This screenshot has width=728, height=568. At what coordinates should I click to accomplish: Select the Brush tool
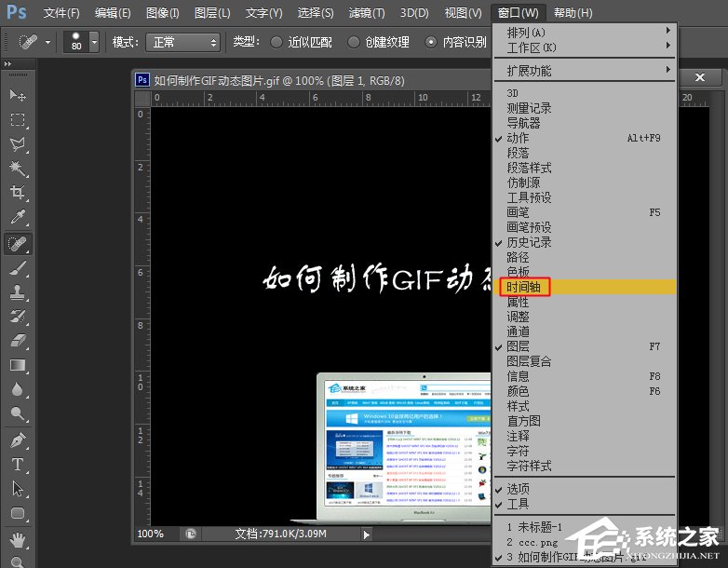18,268
